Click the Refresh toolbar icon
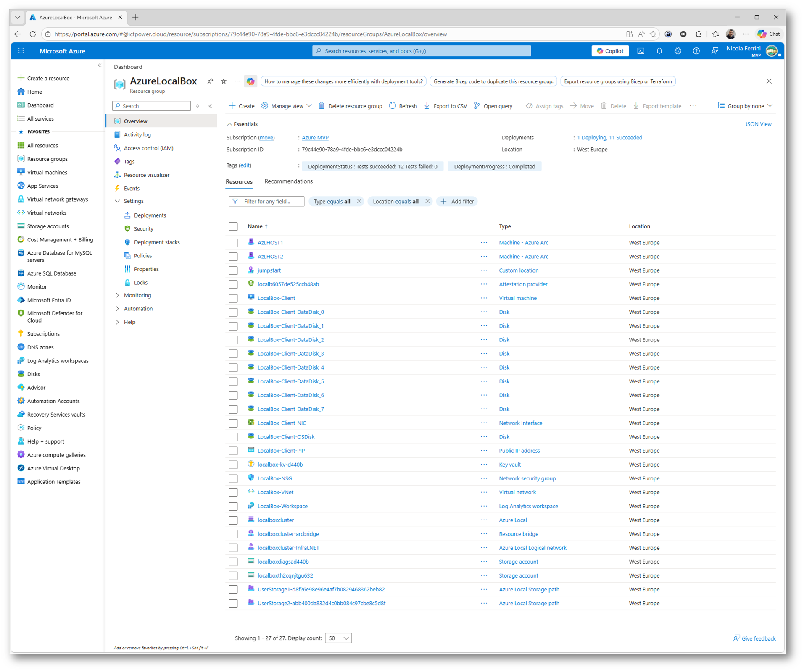Viewport: 804px width, 672px height. click(x=392, y=106)
